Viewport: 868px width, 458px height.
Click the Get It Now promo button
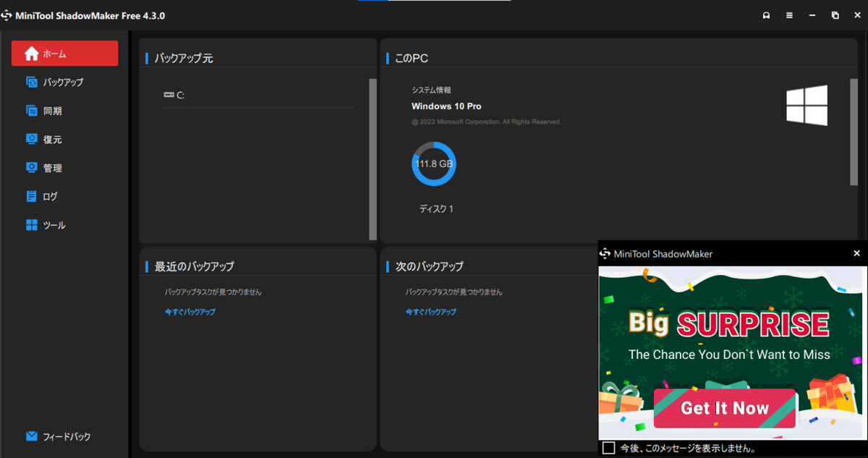[x=724, y=408]
